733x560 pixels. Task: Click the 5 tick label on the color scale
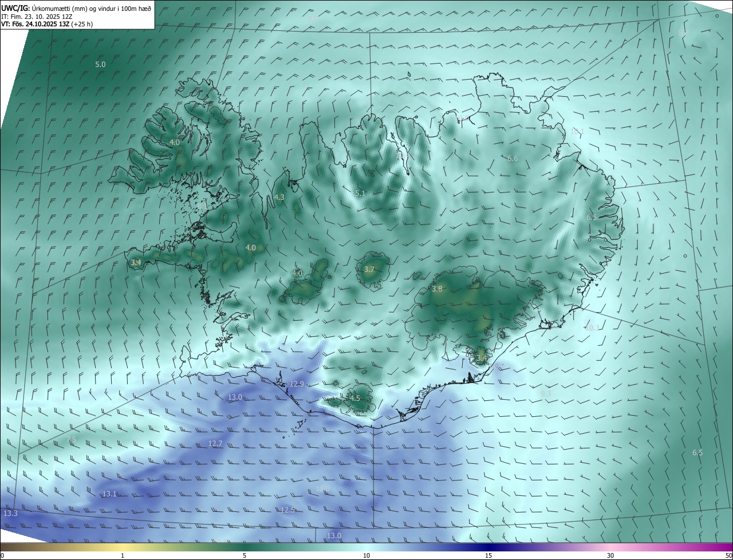click(245, 555)
